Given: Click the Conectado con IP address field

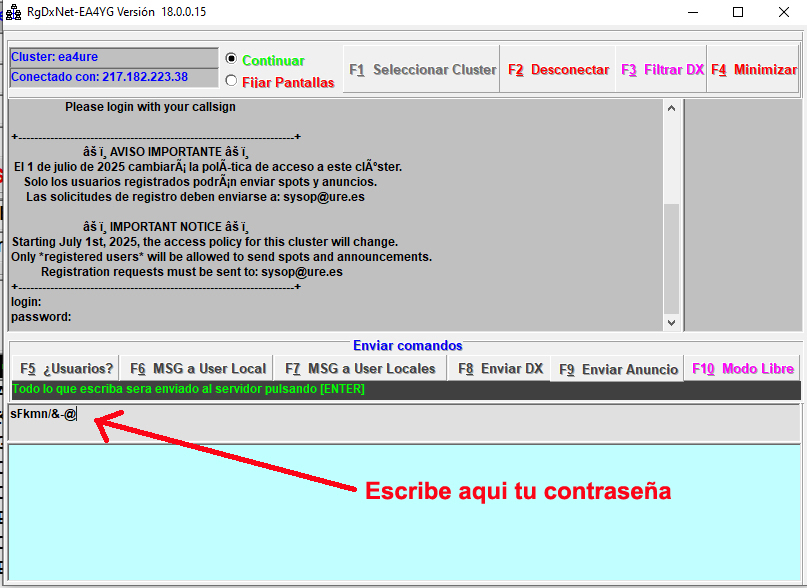Looking at the screenshot, I should pyautogui.click(x=112, y=77).
